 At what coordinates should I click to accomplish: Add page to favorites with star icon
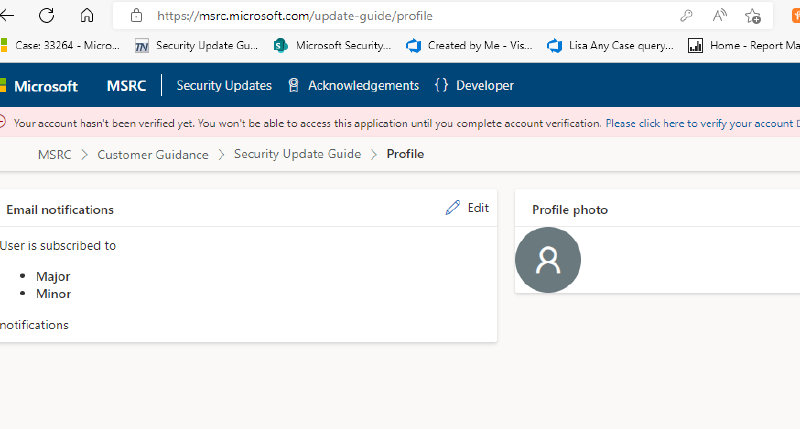pos(752,16)
